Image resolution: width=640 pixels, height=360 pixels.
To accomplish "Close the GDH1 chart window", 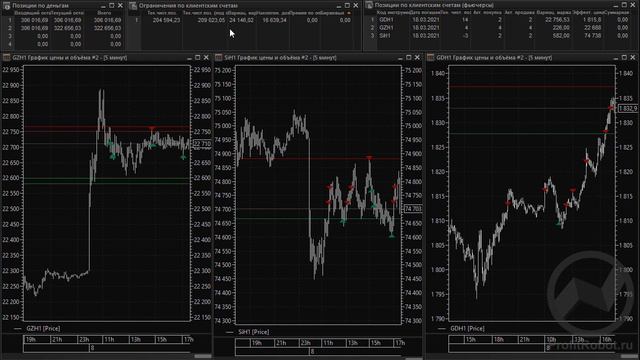I will click(x=633, y=58).
